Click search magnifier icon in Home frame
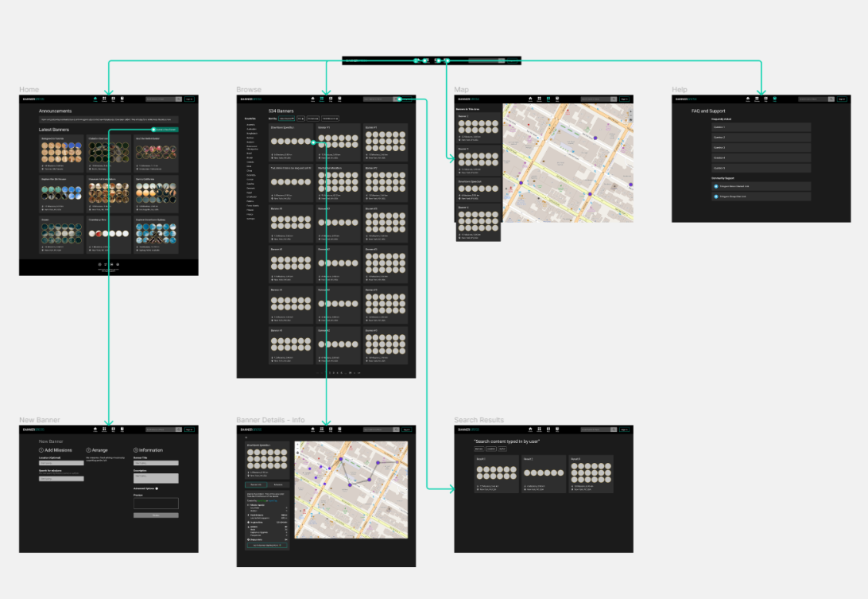 [179, 99]
